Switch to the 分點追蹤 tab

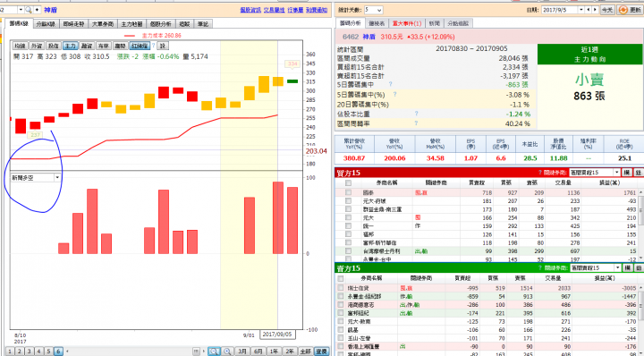(x=458, y=24)
